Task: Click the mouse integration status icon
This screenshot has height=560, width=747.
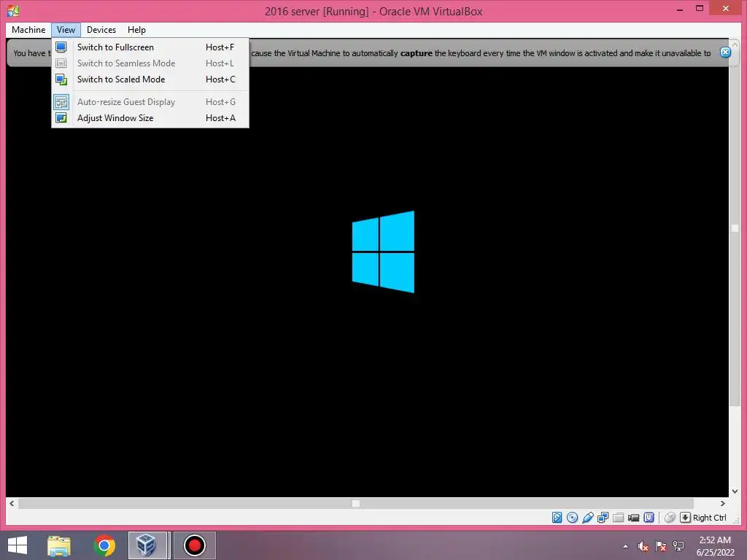Action: (x=670, y=517)
